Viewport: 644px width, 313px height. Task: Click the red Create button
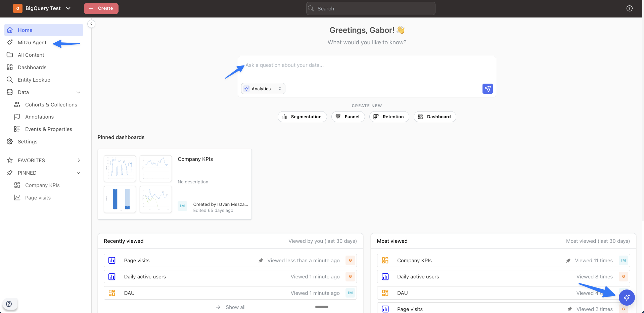pyautogui.click(x=101, y=8)
